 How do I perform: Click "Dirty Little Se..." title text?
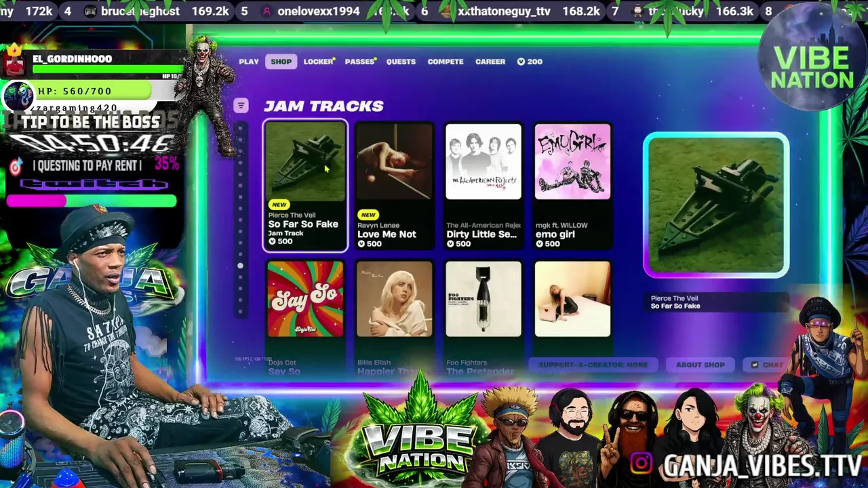coord(481,235)
